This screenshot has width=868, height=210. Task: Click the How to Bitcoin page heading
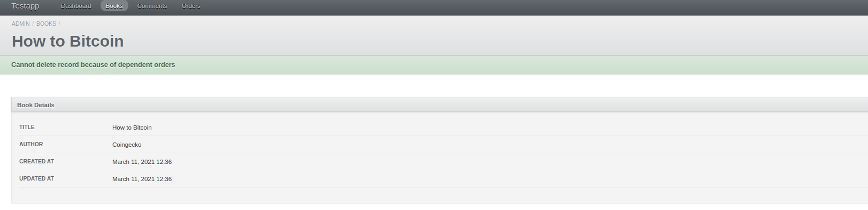pos(68,41)
